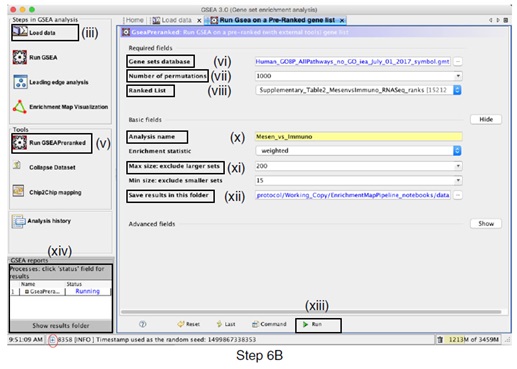Image resolution: width=517 pixels, height=369 pixels.
Task: Open the Analysis history icon
Action: [x=18, y=221]
